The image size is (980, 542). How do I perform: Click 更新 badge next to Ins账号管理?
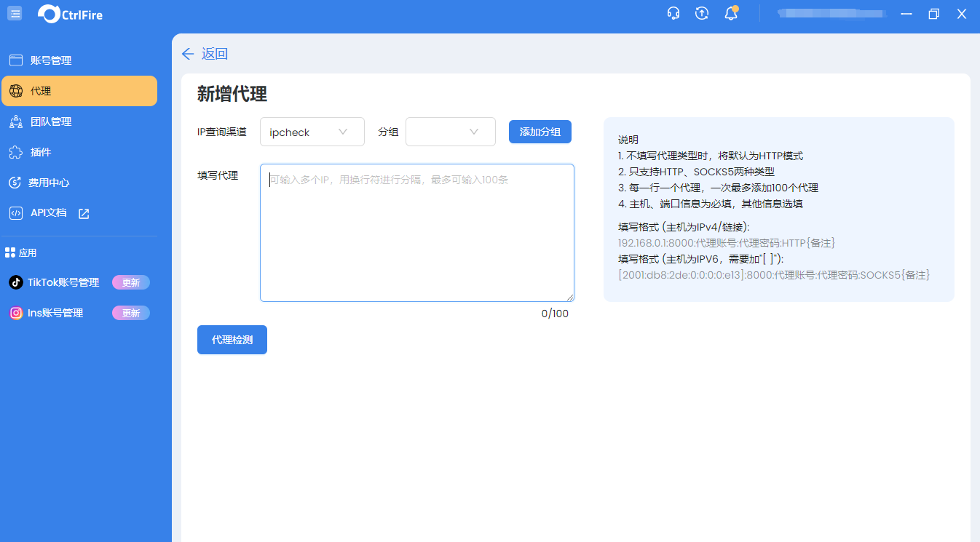coord(131,313)
